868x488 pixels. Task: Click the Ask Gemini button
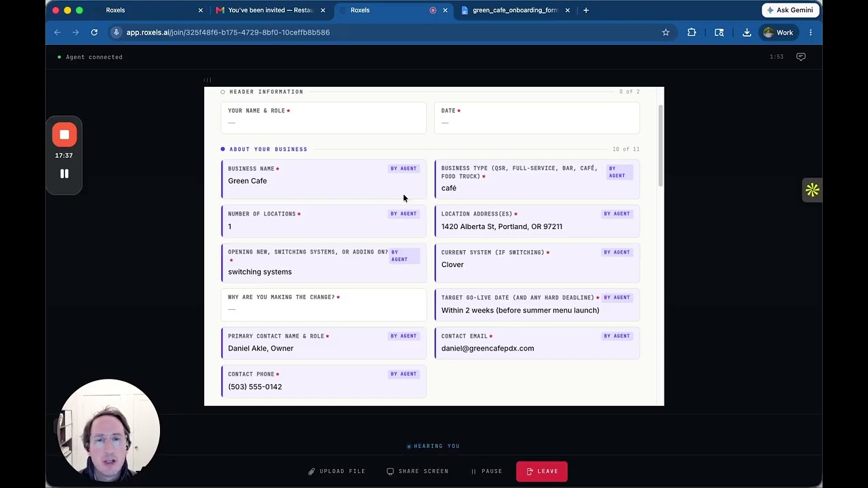click(x=790, y=10)
